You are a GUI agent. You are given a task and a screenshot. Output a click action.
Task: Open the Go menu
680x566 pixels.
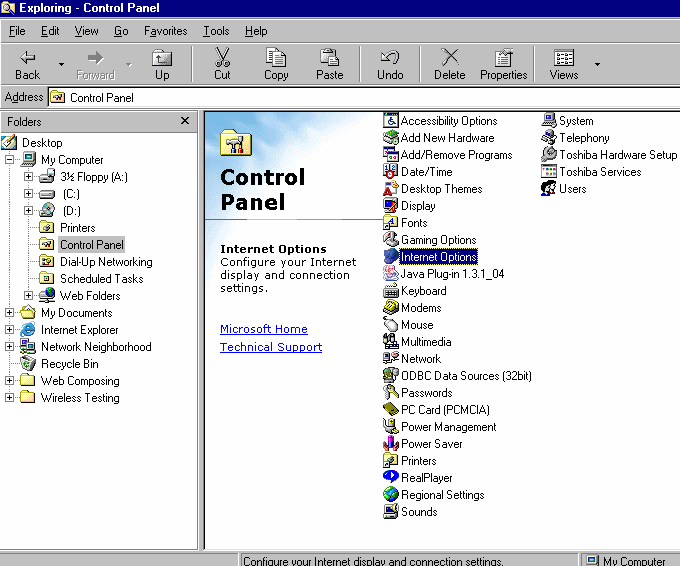[121, 31]
